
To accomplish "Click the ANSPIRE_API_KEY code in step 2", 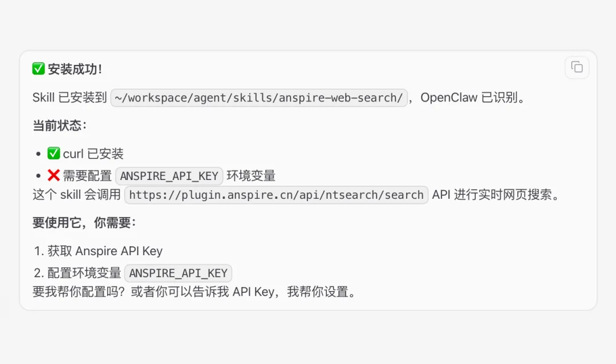I will (179, 273).
